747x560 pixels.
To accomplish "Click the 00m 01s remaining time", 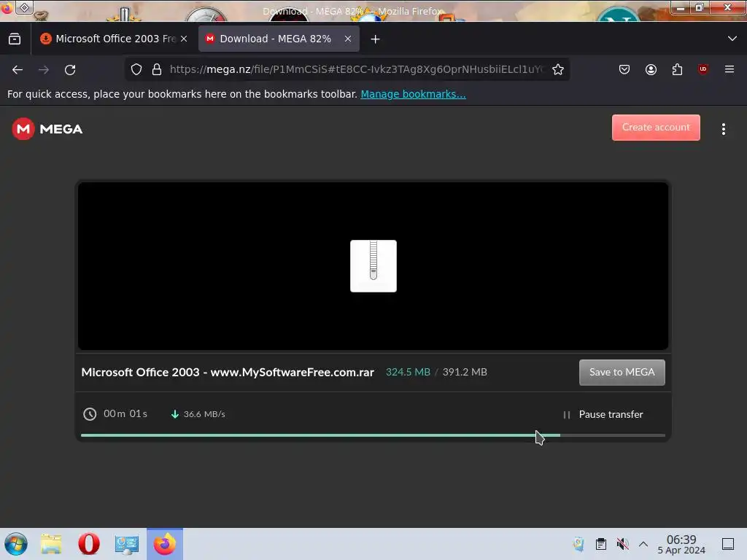I will point(125,414).
